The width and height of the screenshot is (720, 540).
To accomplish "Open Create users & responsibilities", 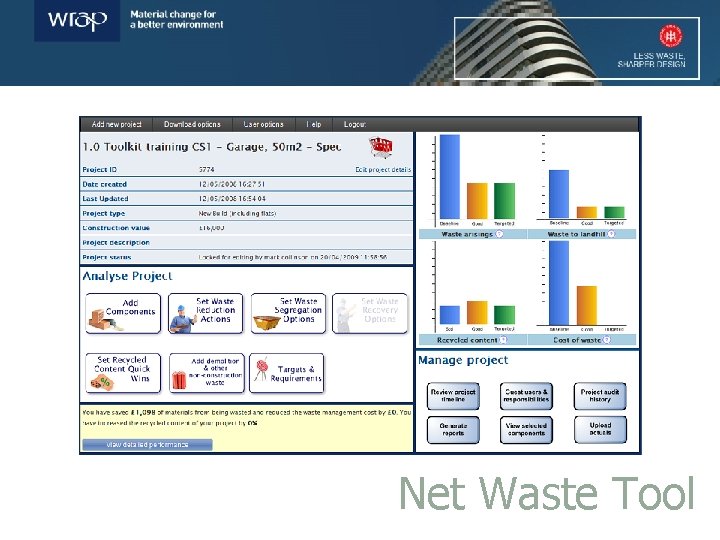I will click(526, 396).
